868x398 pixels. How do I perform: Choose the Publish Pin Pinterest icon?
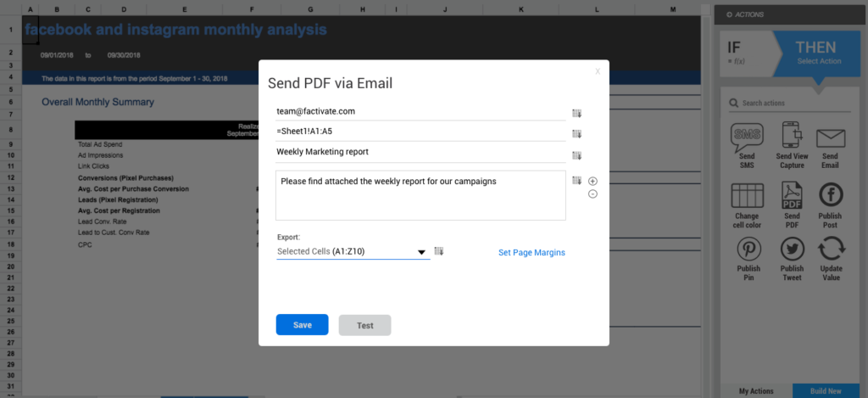[748, 249]
